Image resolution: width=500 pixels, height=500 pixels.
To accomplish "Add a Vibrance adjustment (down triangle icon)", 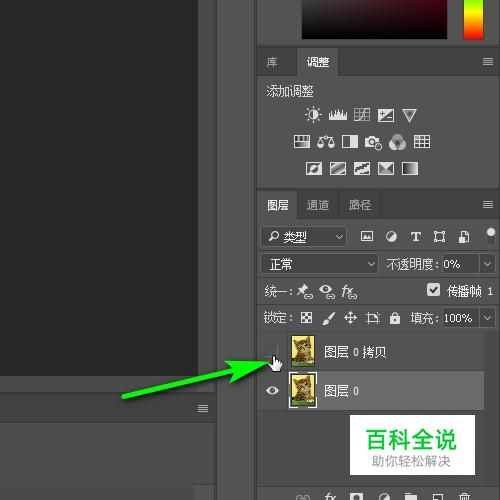I will point(409,115).
